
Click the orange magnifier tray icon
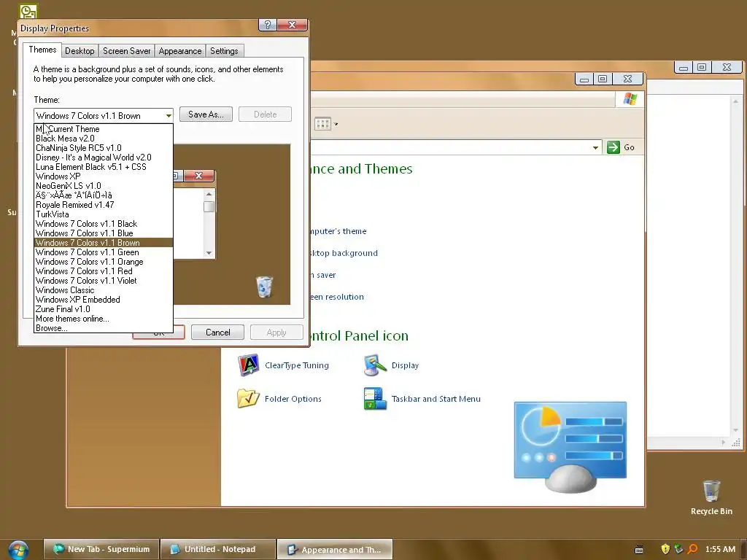tap(692, 549)
